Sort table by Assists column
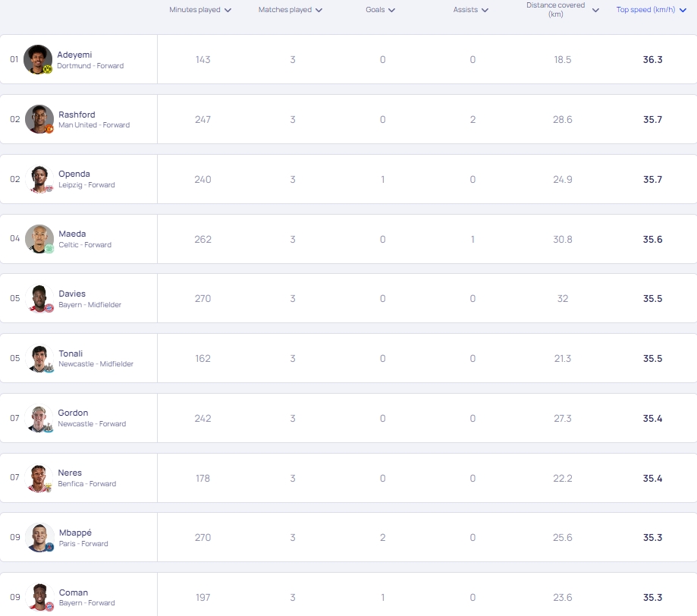 pyautogui.click(x=470, y=10)
